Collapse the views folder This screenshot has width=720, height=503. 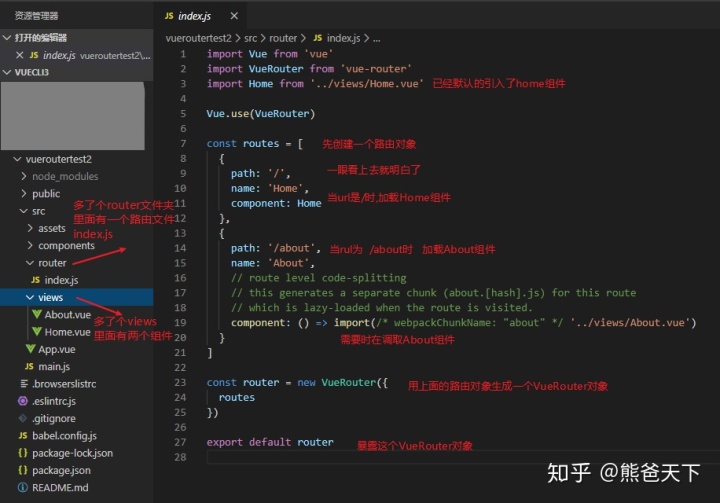(x=30, y=297)
